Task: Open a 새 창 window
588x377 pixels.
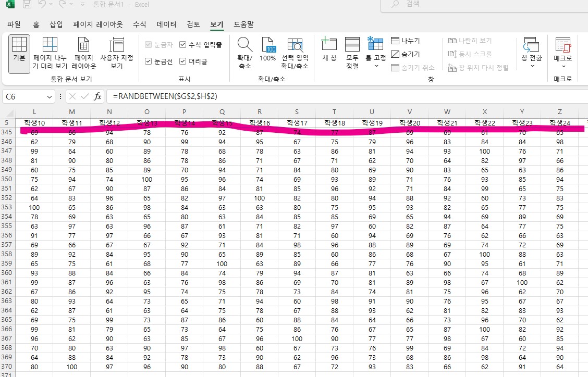Action: point(329,52)
